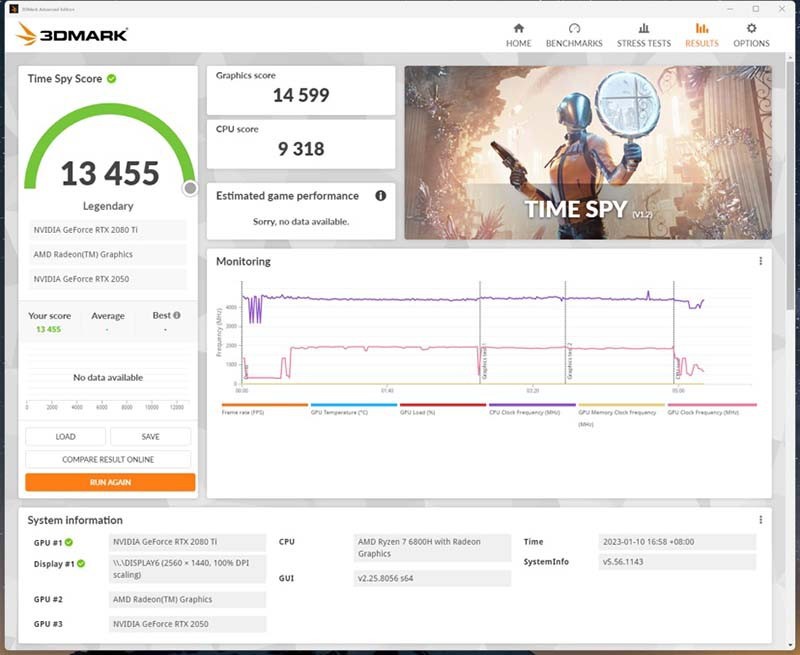
Task: Toggle the Frame rate (FPS) legend item
Action: [264, 409]
